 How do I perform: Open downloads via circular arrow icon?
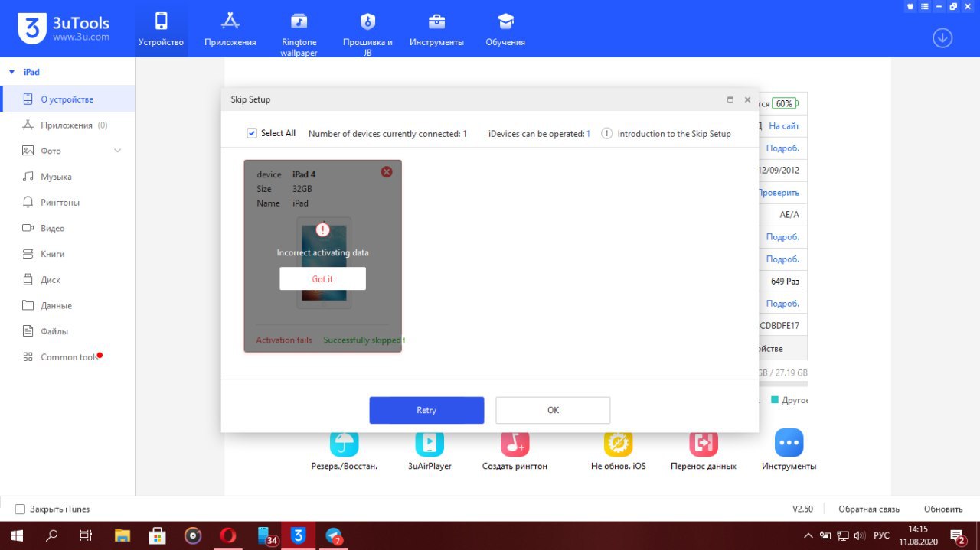tap(942, 37)
